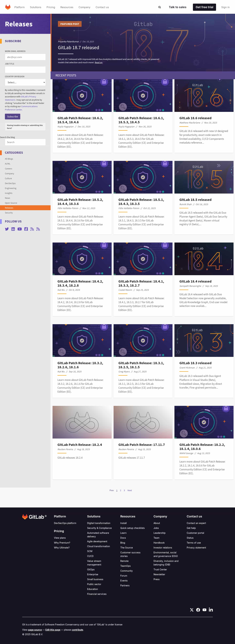Click the X icon in footer

(x=192, y=610)
